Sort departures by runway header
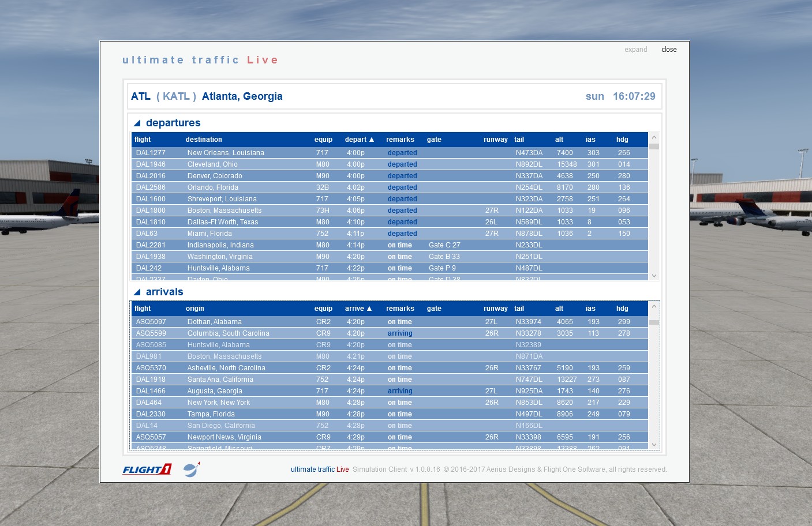 (496, 140)
